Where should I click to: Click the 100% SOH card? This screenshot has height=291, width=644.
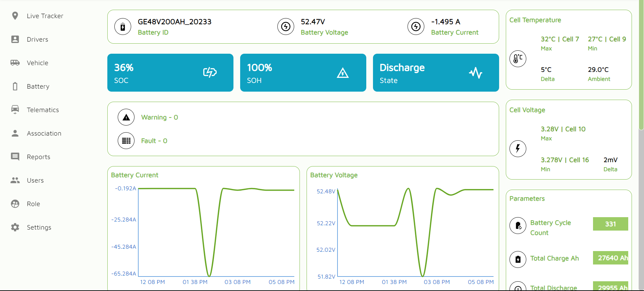[x=303, y=72]
